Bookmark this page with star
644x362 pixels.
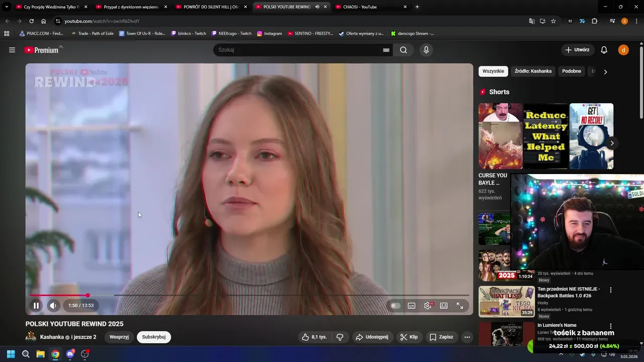pyautogui.click(x=553, y=21)
